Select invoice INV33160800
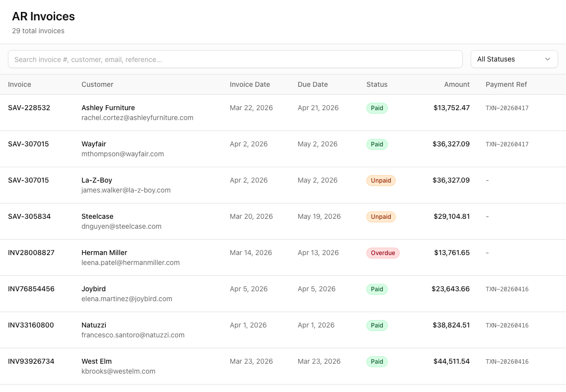This screenshot has width=566, height=392. (31, 326)
